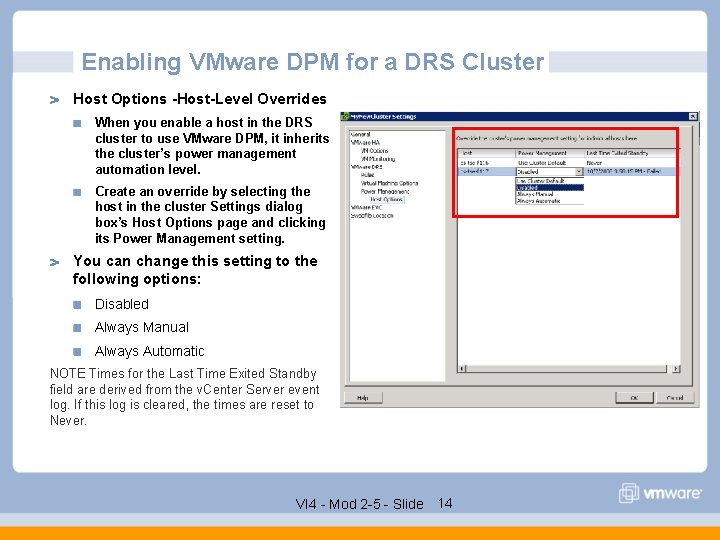This screenshot has width=720, height=540.
Task: Select the first host row in table
Action: [x=568, y=163]
